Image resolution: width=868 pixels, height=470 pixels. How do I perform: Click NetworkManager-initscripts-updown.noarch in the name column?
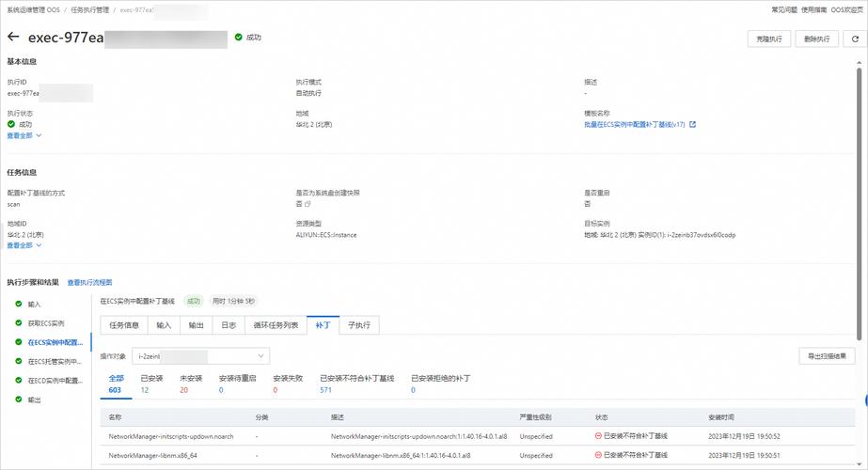click(x=171, y=437)
